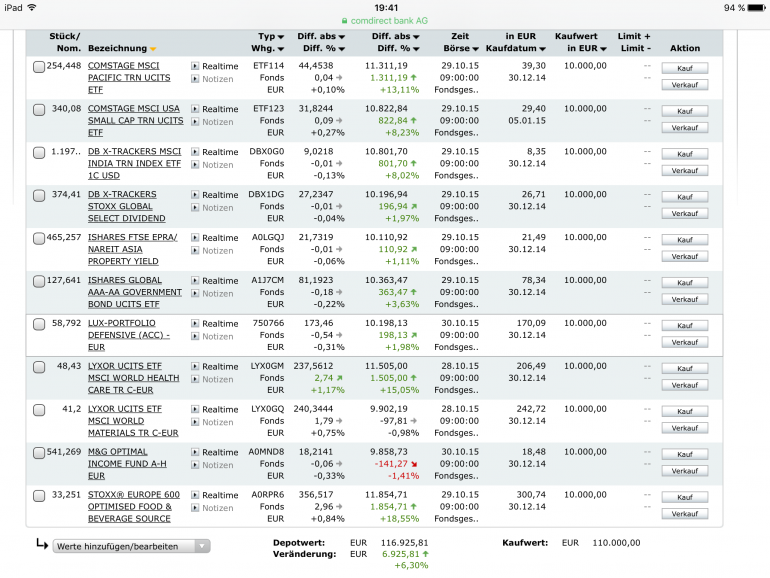Tick checkbox for M&G Optimal Income Fund
Image resolution: width=770 pixels, height=578 pixels.
pyautogui.click(x=39, y=453)
